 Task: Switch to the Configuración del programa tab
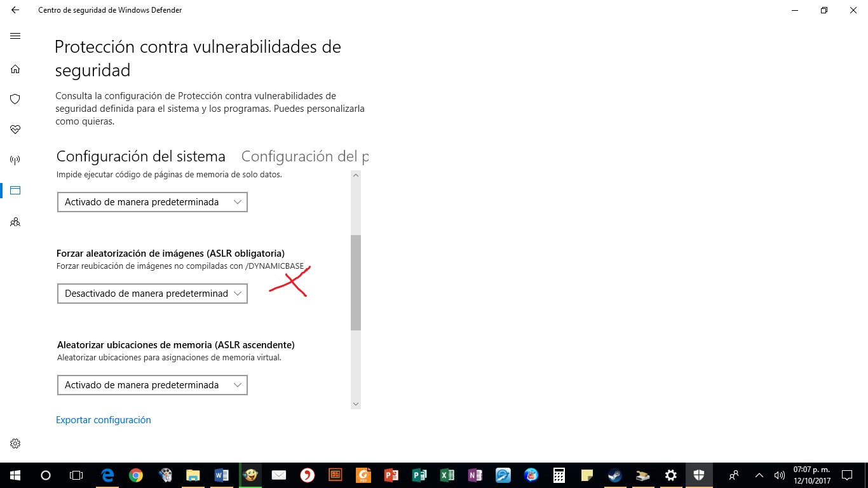[x=305, y=156]
